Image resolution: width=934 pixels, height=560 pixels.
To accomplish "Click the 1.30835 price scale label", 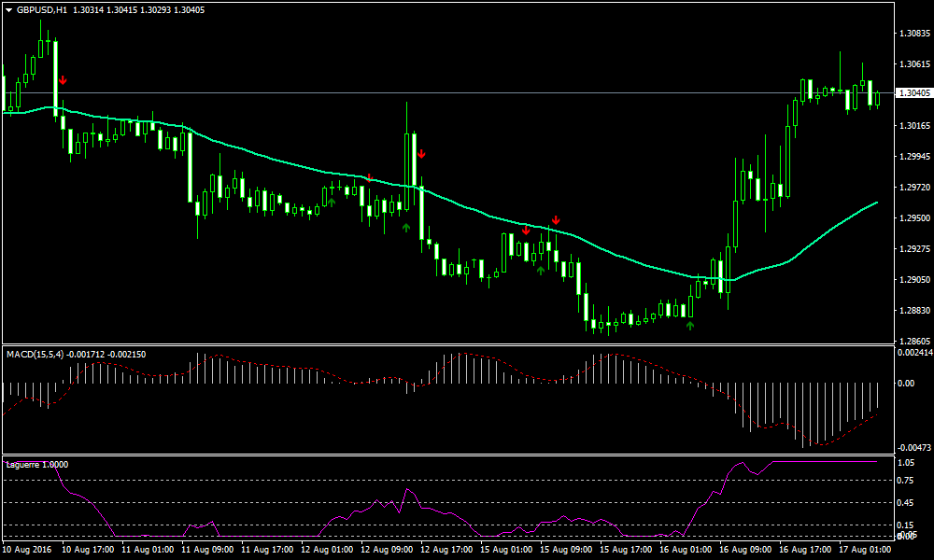I will (x=913, y=33).
